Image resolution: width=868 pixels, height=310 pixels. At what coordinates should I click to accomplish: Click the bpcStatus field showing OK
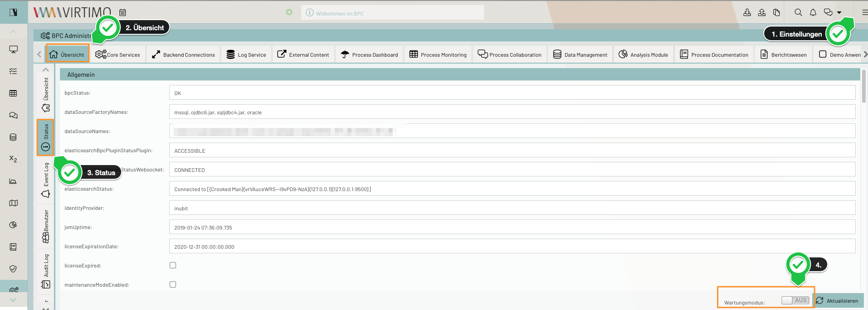tap(512, 93)
